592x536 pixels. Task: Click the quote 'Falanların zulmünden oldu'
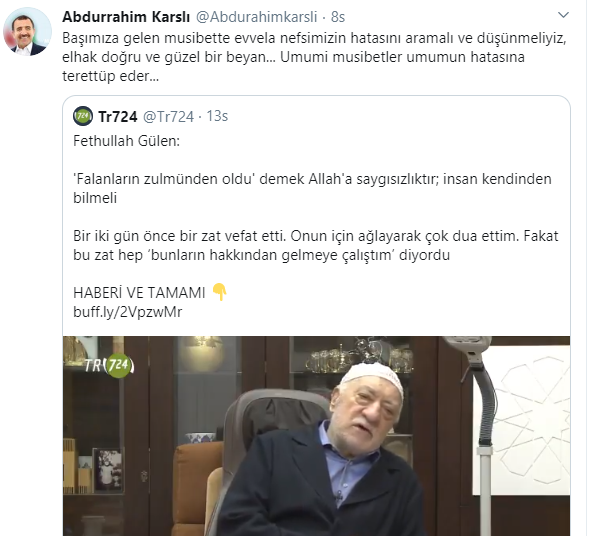[164, 179]
